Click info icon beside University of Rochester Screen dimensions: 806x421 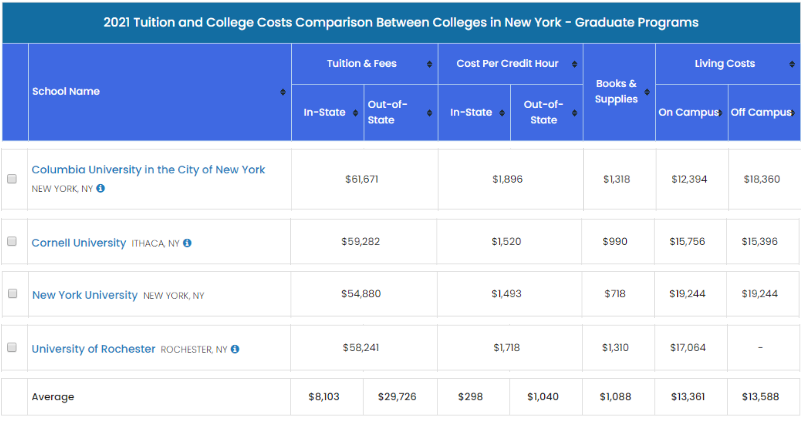(x=235, y=349)
